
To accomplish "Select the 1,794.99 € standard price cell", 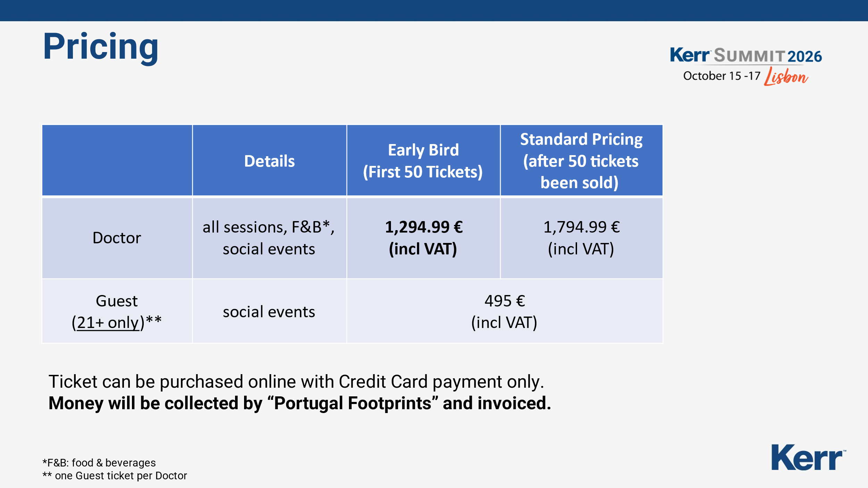I will (x=581, y=238).
